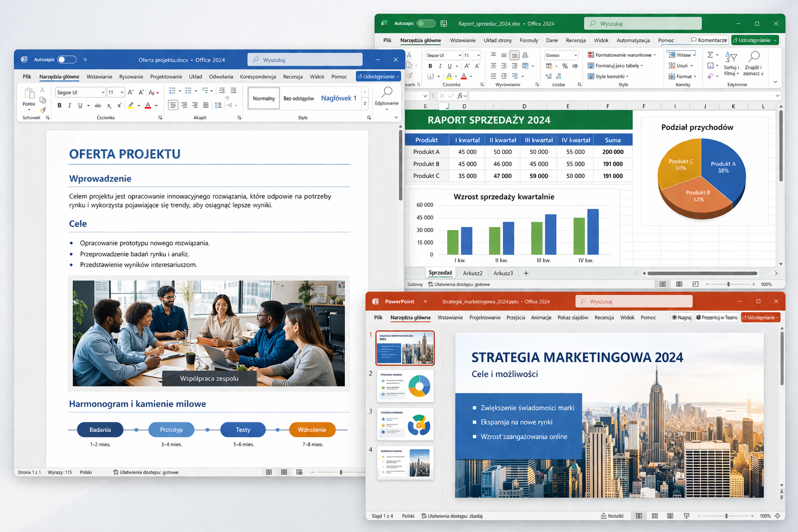Apply subscript in the Word ribbon
Viewport: 798px width, 532px height.
tap(109, 105)
